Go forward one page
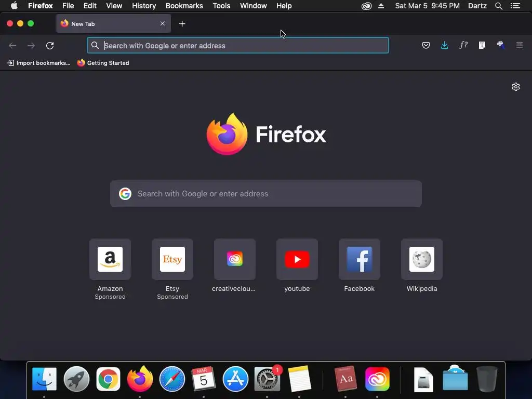Image resolution: width=532 pixels, height=399 pixels. 31,46
